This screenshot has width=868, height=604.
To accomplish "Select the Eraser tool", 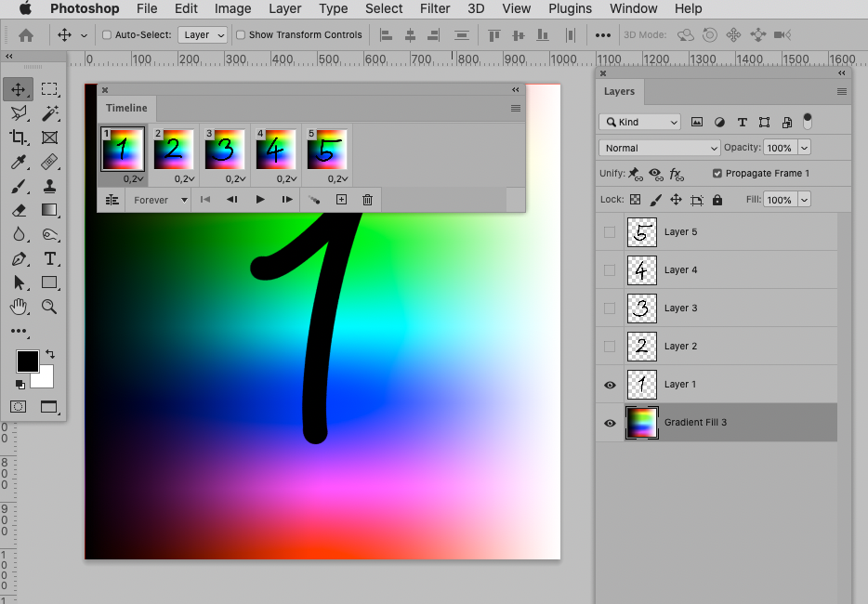I will [19, 210].
